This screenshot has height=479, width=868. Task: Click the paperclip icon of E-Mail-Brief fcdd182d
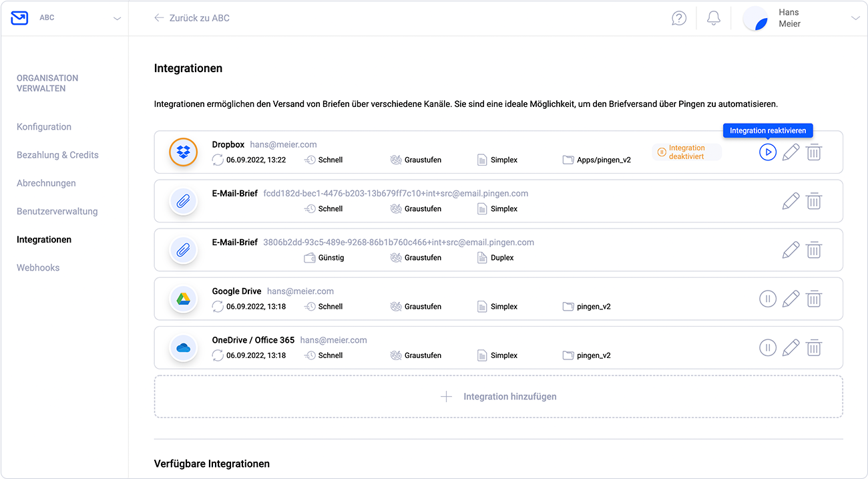pos(183,201)
